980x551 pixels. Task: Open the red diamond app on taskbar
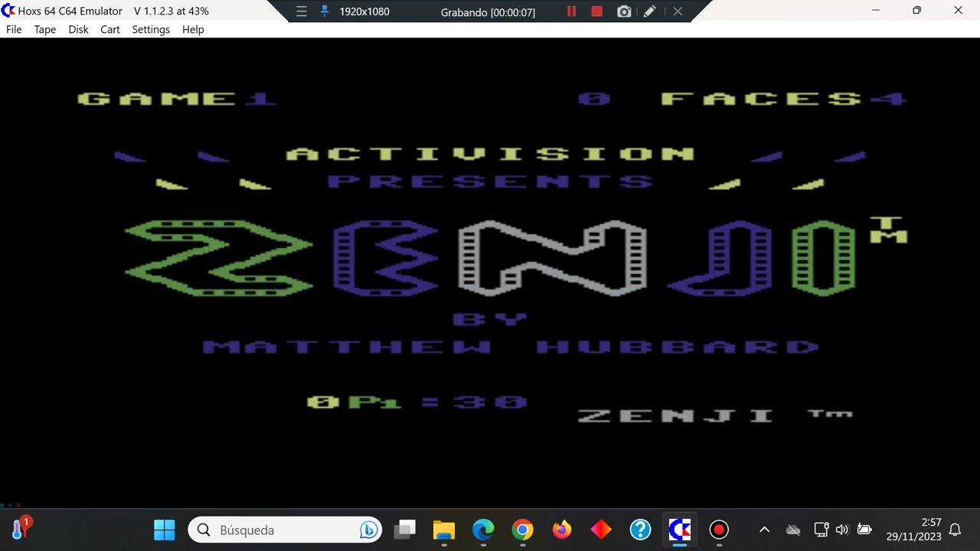pyautogui.click(x=601, y=530)
